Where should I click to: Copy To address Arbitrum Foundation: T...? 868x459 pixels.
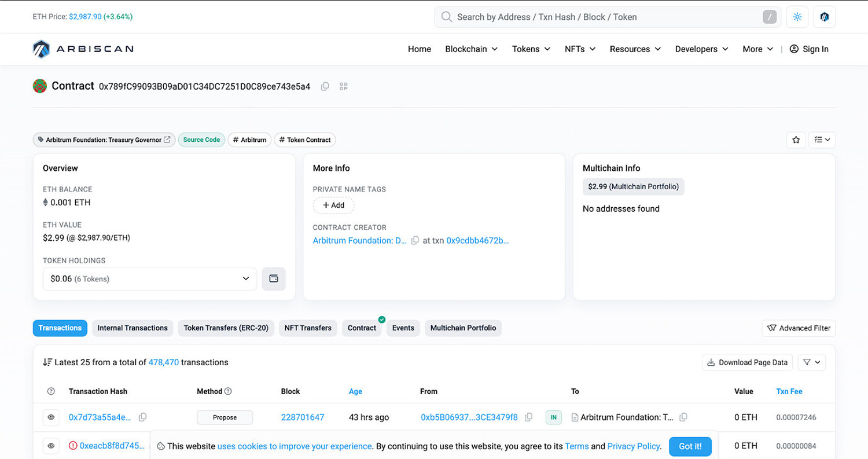pyautogui.click(x=683, y=417)
